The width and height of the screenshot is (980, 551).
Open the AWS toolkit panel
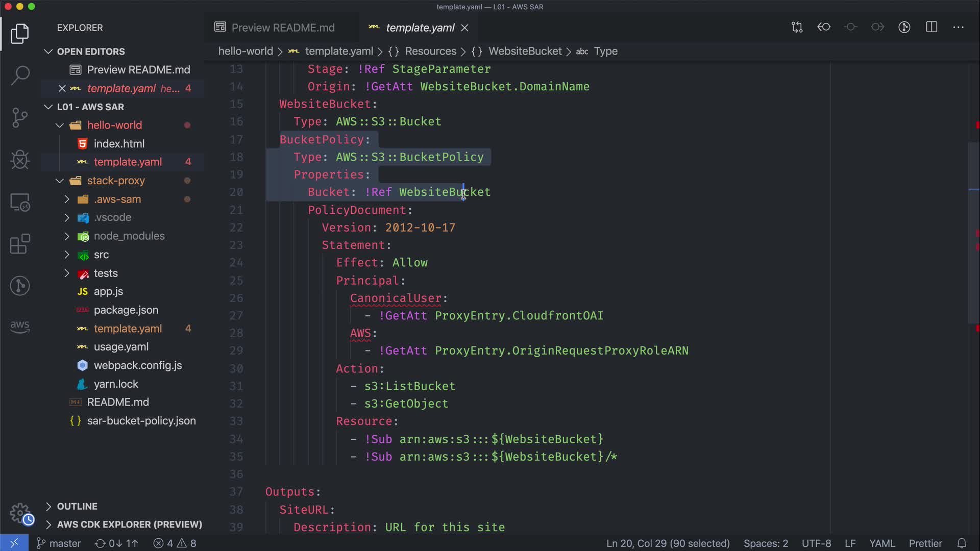20,326
